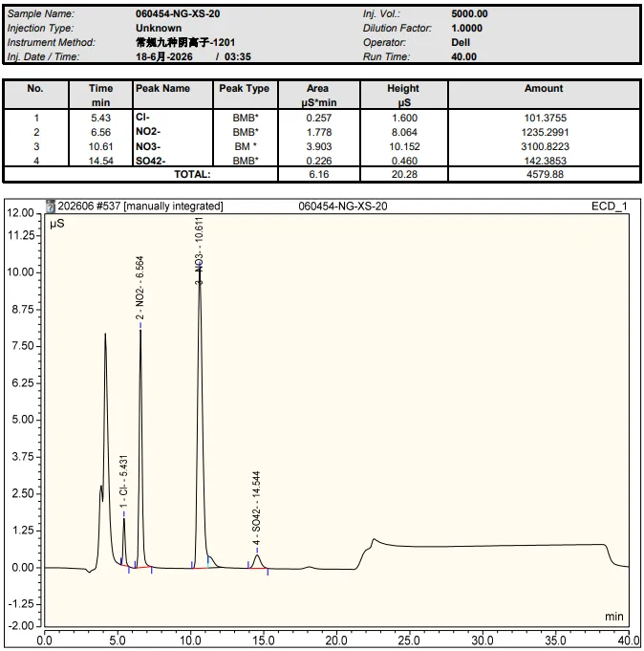The width and height of the screenshot is (644, 651).
Task: Select the Inj. Vol. value 5000.00
Action: point(469,13)
